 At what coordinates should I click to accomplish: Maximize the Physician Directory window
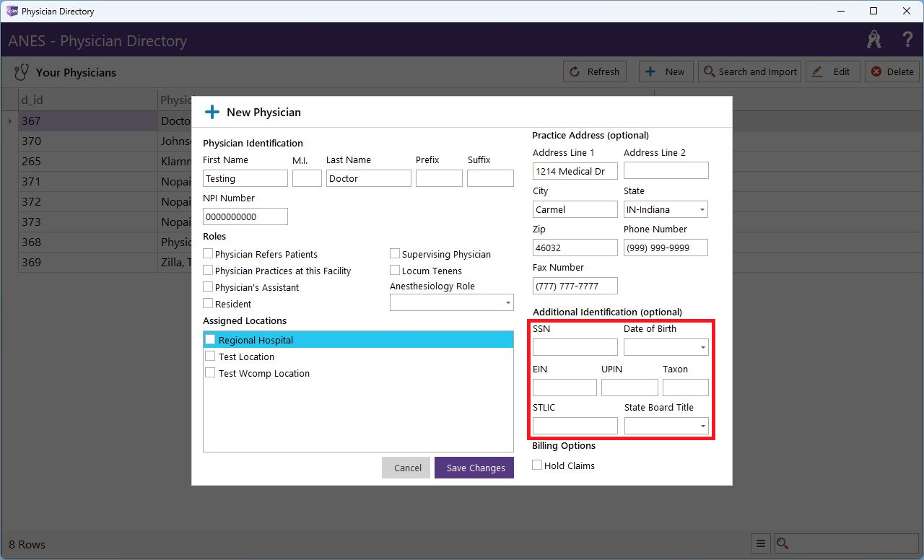click(x=873, y=11)
